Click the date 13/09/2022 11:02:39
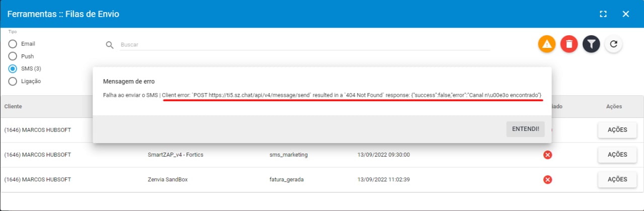The image size is (644, 211). [x=384, y=179]
